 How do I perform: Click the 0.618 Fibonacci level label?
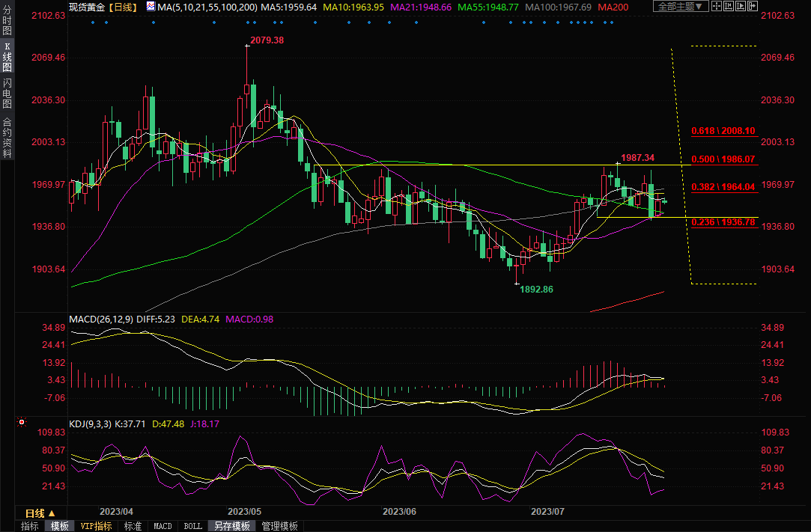[723, 130]
